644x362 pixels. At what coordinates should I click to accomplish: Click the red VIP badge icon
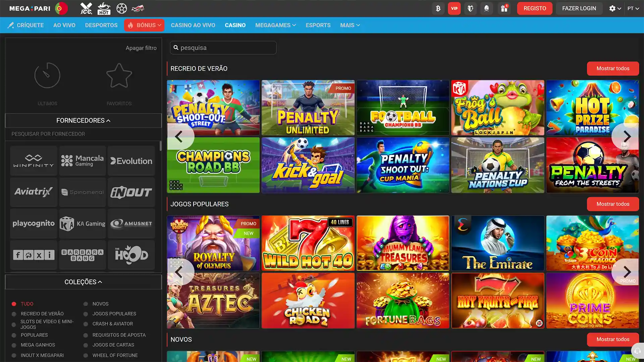click(454, 8)
